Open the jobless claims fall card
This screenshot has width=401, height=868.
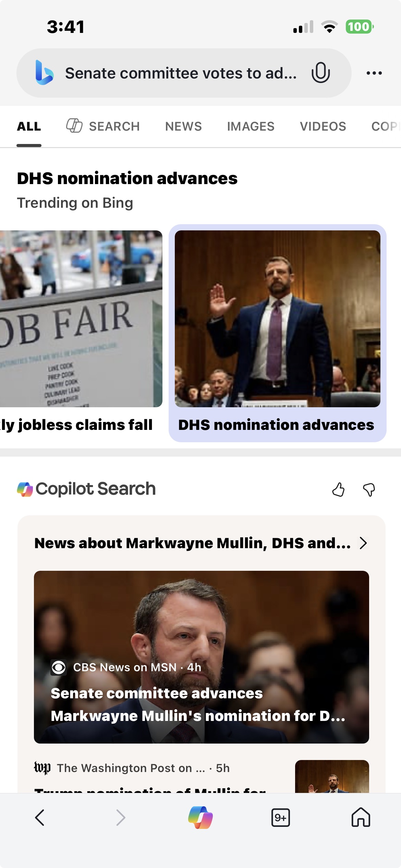coord(81,333)
